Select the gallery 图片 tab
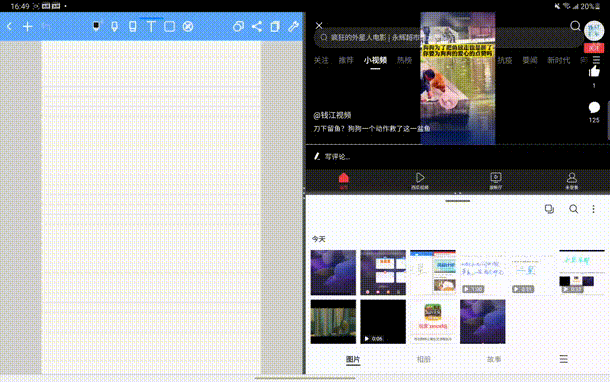The height and width of the screenshot is (382, 610). tap(353, 359)
